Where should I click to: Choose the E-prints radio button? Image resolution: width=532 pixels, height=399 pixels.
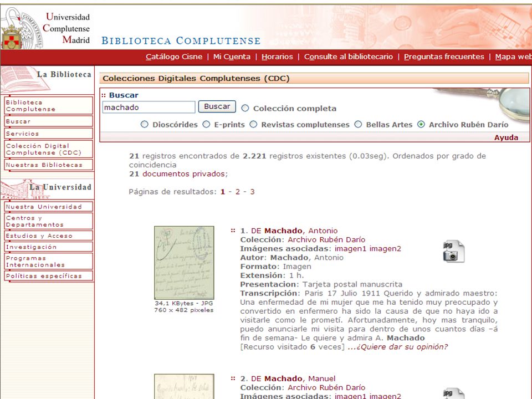(x=206, y=125)
